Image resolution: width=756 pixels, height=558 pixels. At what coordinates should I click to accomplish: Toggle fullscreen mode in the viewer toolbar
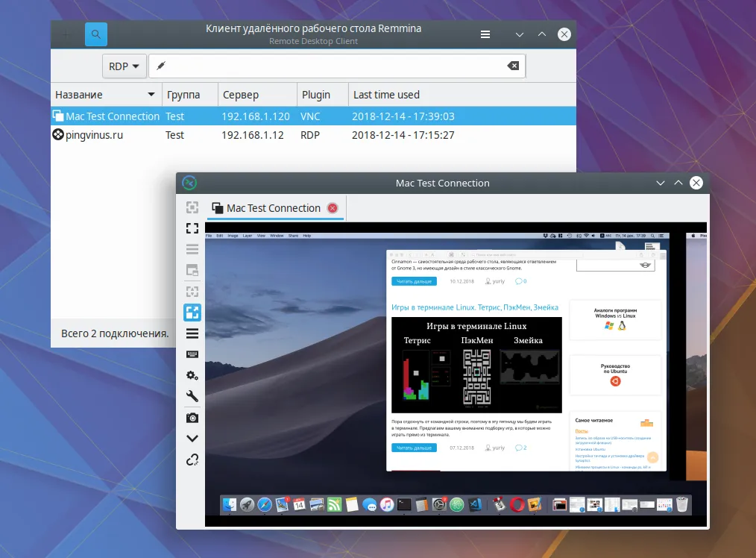192,228
